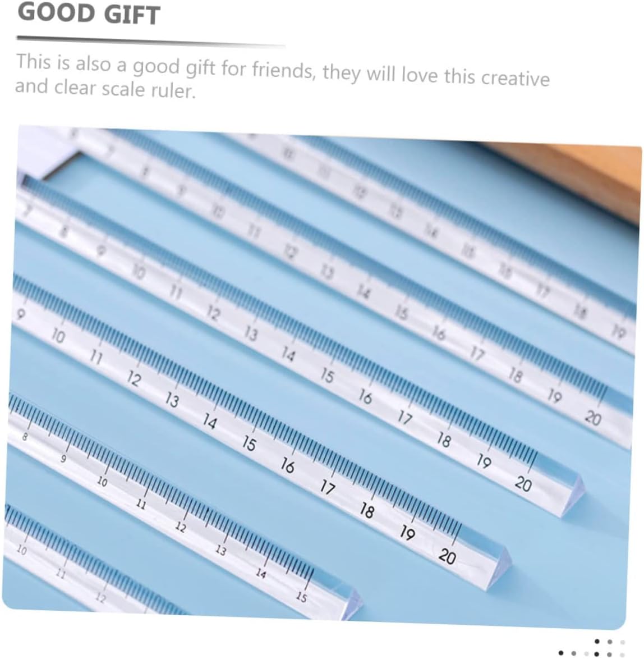Click number 12 on the ruler starting at 9
The width and height of the screenshot is (644, 659).
(x=134, y=379)
